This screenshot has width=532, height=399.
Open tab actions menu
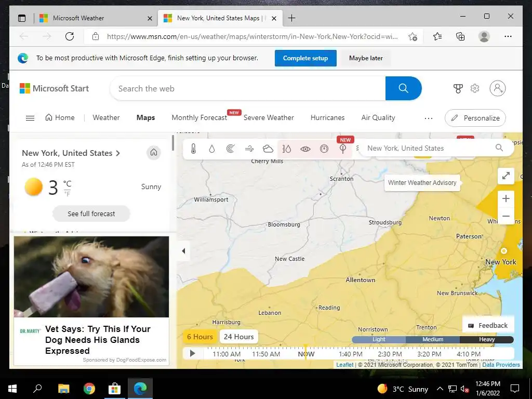(x=22, y=18)
